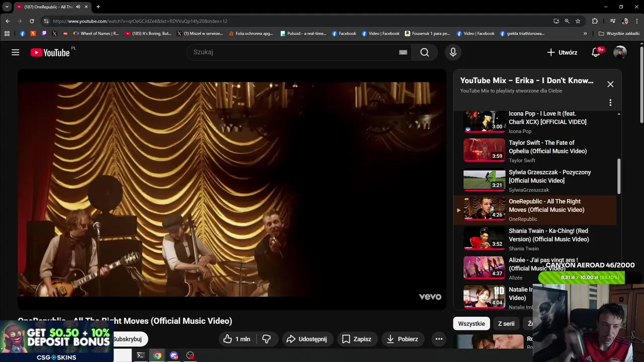The image size is (644, 362).
Task: Switch to Chrome in taskbar
Action: point(157,355)
